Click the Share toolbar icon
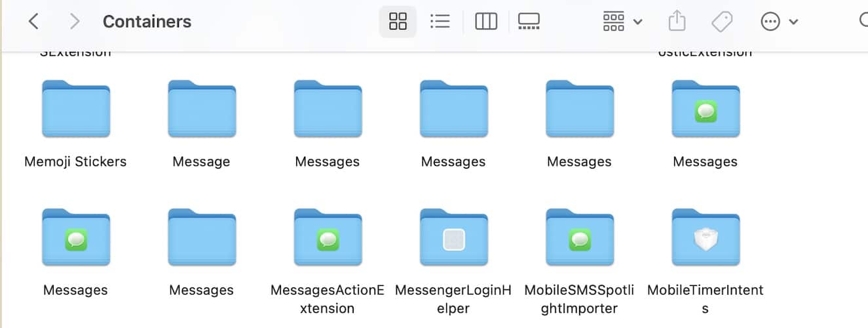The width and height of the screenshot is (868, 328). pyautogui.click(x=677, y=22)
